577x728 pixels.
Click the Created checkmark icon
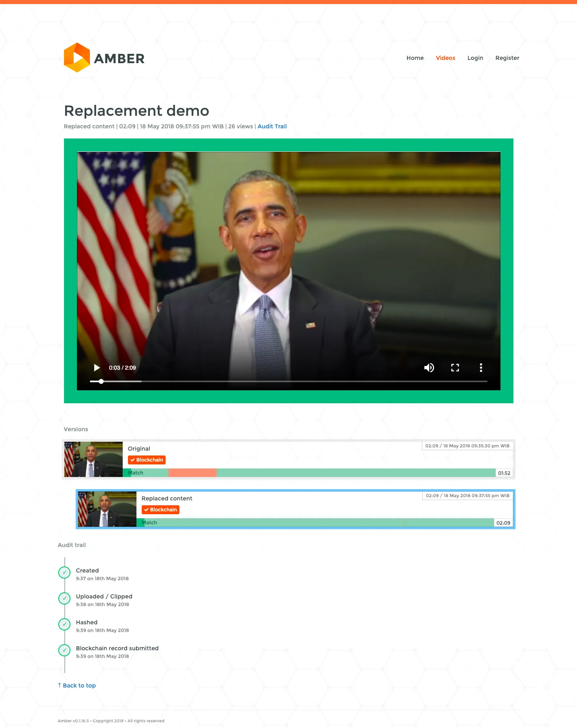(64, 573)
